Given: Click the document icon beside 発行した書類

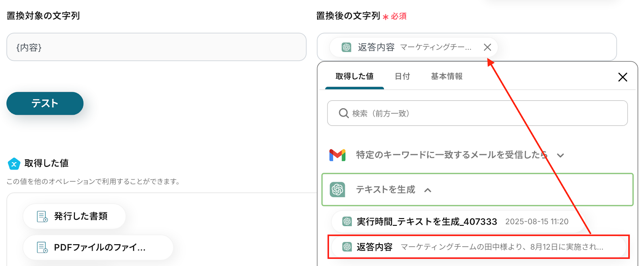Looking at the screenshot, I should tap(42, 217).
